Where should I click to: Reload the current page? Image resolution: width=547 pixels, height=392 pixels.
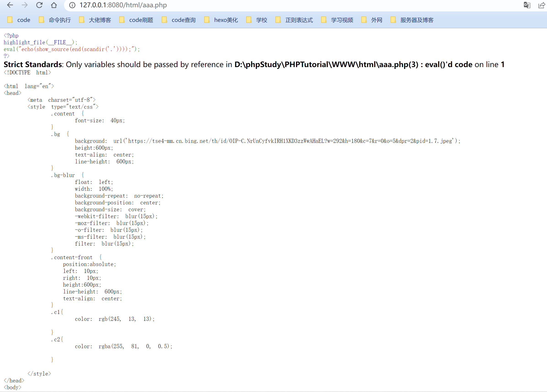pos(39,5)
